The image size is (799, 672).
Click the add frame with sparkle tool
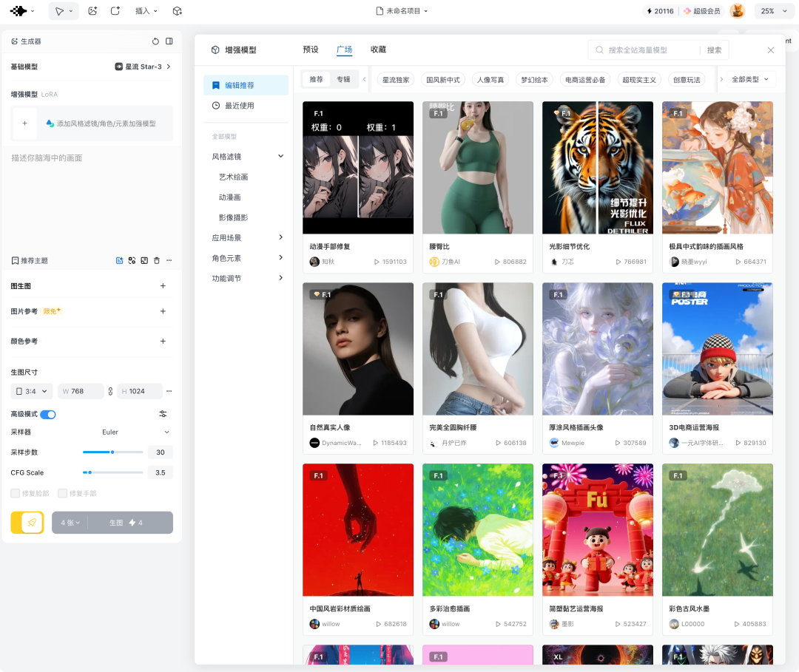click(115, 10)
